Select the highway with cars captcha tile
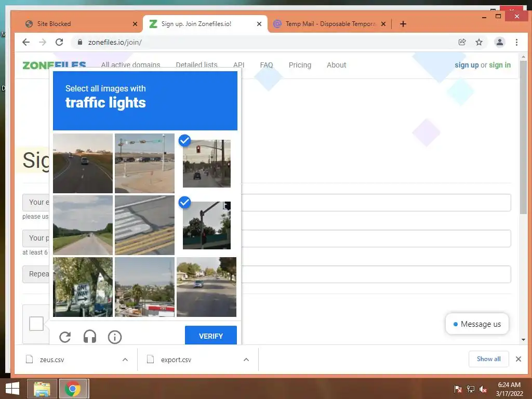Screen dimensions: 532x399 point(83,163)
